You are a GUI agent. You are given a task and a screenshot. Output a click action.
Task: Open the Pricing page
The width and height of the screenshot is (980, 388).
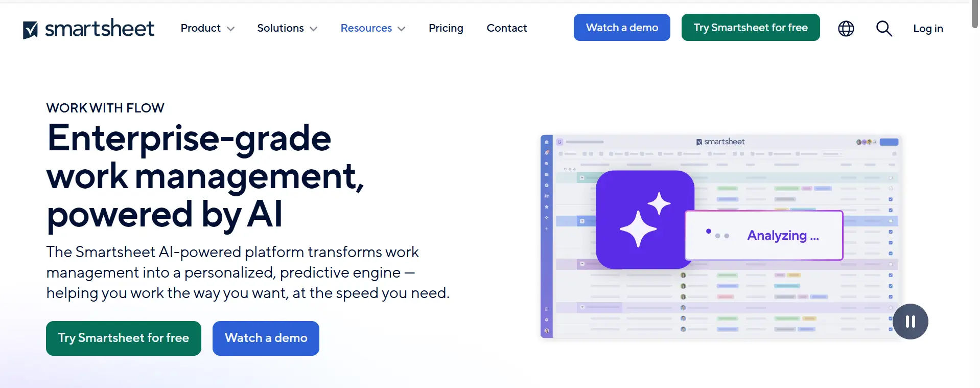click(x=446, y=28)
